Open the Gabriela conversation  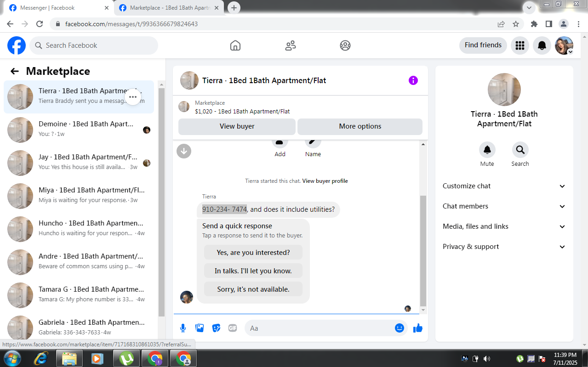pos(79,327)
